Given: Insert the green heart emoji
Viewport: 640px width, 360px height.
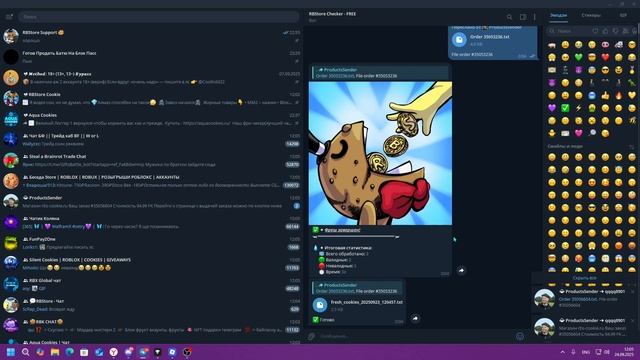Looking at the screenshot, I should tap(578, 57).
